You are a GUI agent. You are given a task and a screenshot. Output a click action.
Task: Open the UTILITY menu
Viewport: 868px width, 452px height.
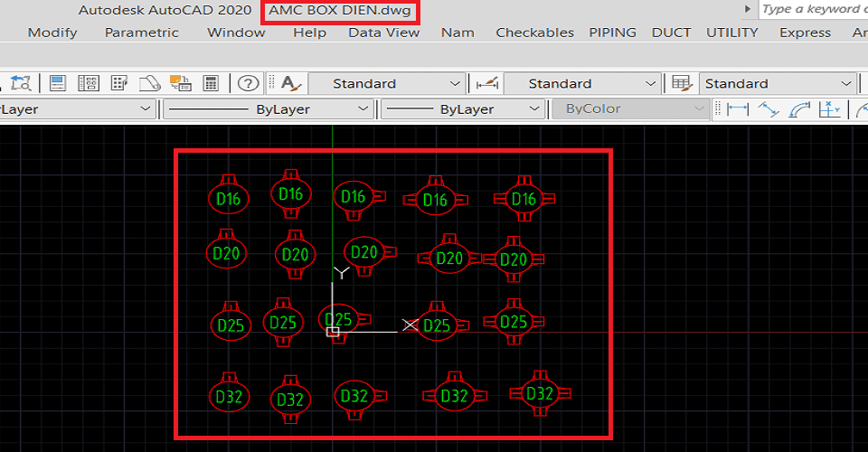731,33
